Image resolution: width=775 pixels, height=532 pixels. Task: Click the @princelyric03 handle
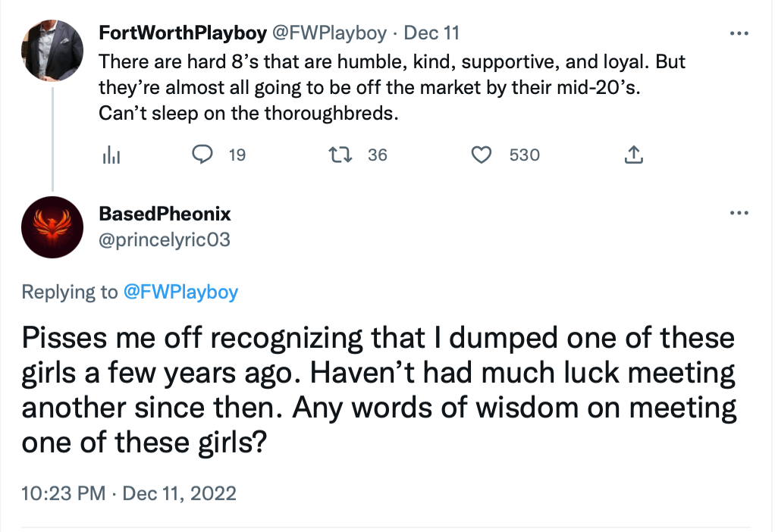165,239
